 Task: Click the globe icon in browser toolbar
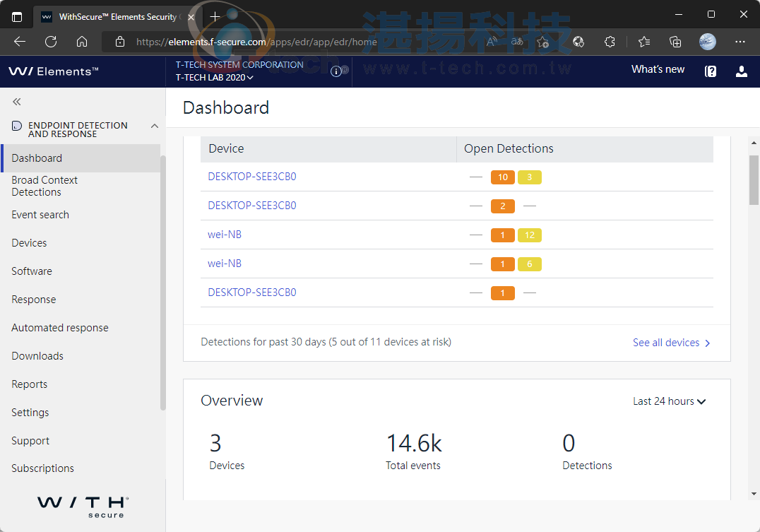(x=578, y=42)
